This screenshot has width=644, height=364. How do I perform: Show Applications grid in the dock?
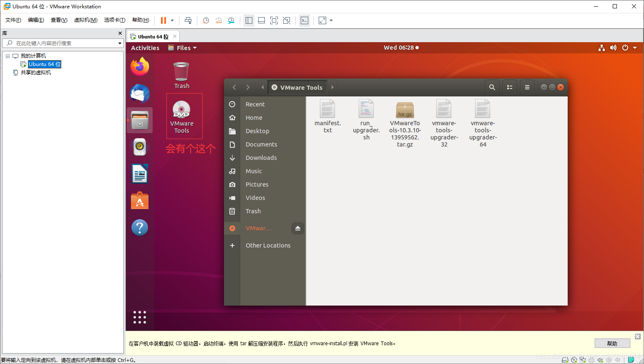[140, 317]
